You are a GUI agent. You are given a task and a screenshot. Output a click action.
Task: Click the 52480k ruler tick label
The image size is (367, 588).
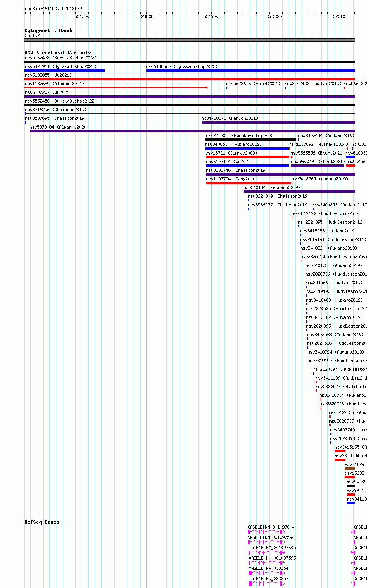pos(146,16)
